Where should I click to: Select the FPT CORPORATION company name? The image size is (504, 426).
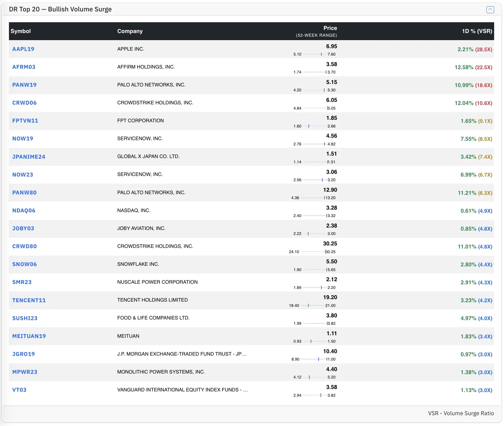point(140,121)
